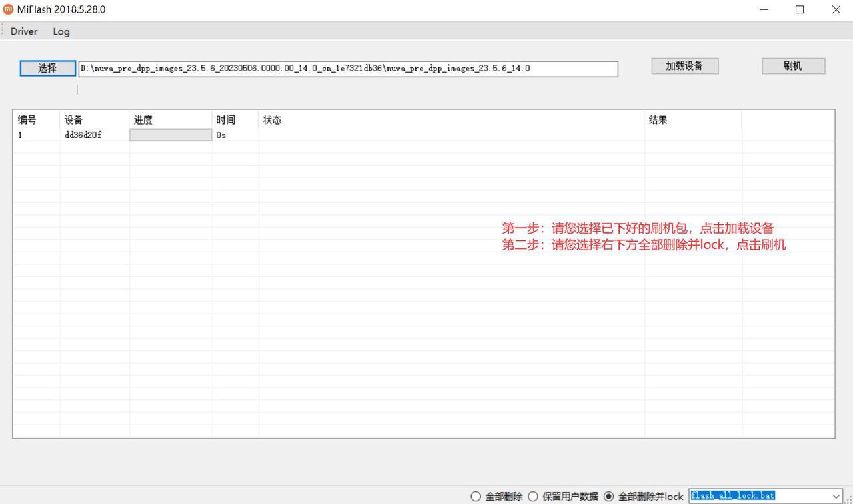Select device row dd36d20f
This screenshot has width=853, height=504.
point(83,135)
